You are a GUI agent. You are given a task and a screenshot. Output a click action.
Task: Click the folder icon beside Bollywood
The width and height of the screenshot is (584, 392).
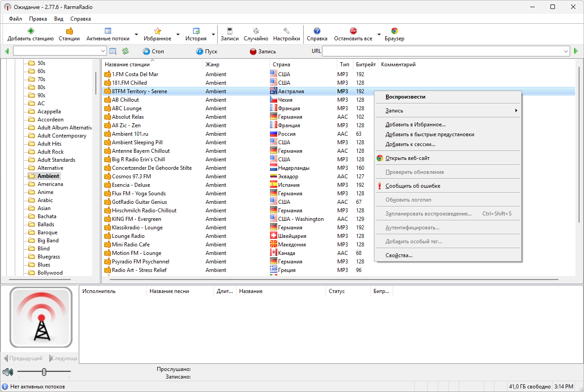click(x=31, y=273)
